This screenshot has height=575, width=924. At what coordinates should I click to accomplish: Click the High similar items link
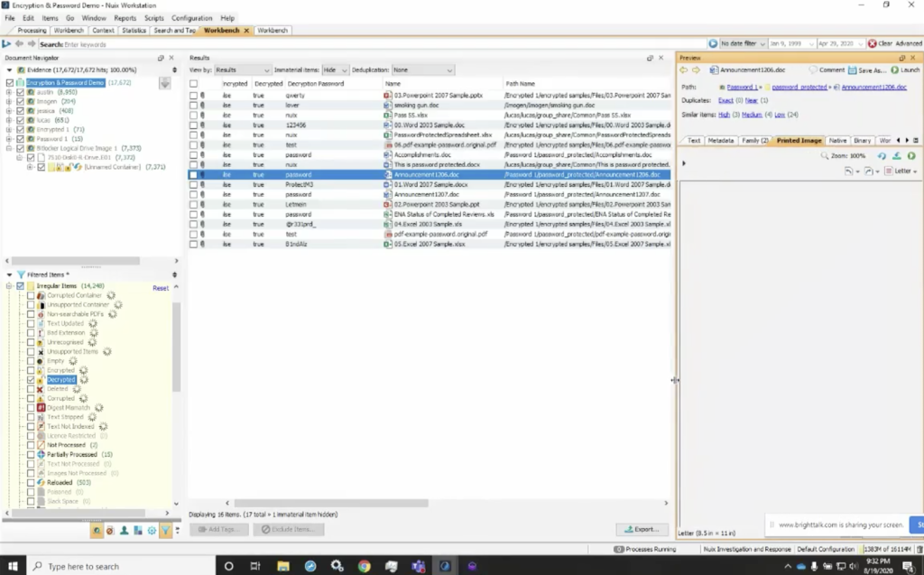(724, 115)
